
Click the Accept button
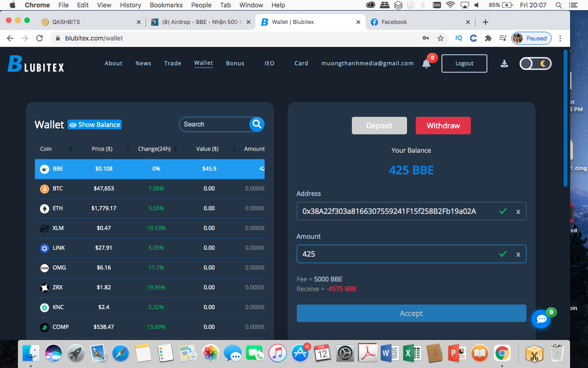412,313
